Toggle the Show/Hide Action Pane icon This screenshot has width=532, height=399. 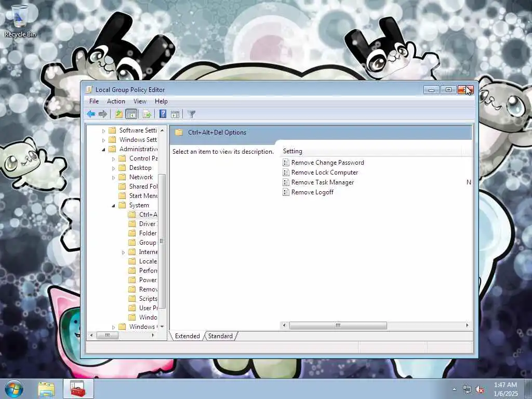tap(175, 114)
